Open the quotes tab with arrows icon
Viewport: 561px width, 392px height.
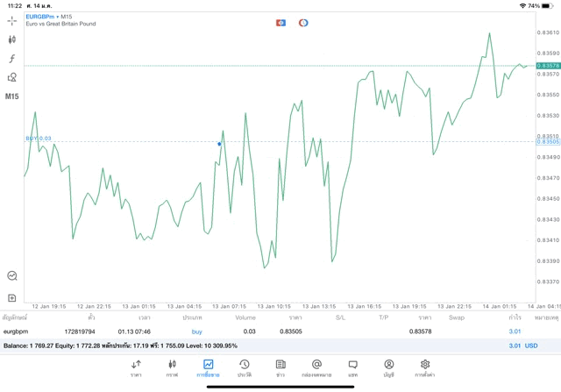(136, 367)
